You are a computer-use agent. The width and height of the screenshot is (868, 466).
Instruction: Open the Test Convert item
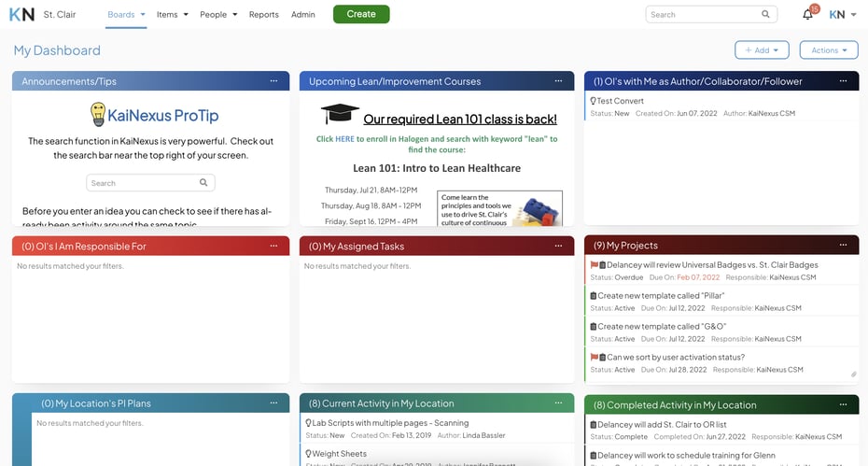coord(620,101)
